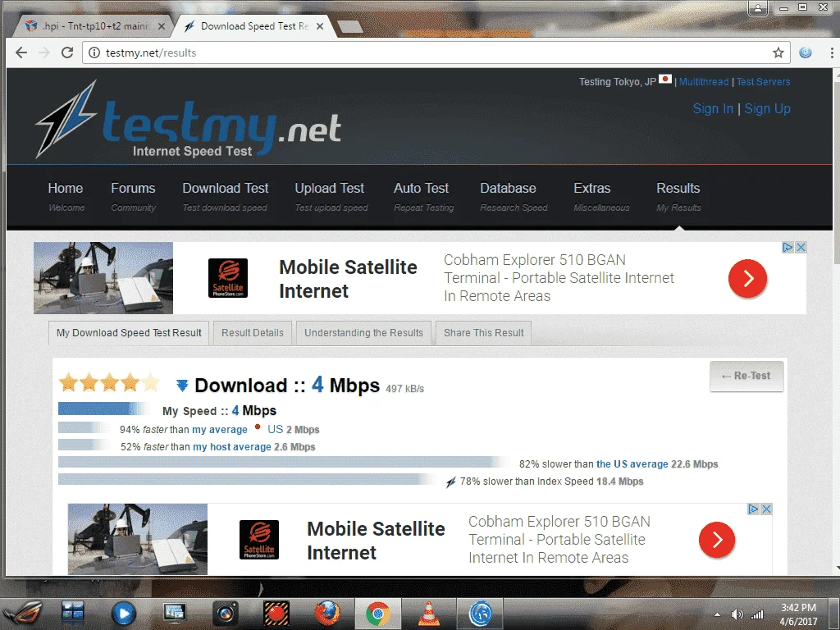
Task: Click AdChoices icon on top banner ad
Action: (787, 248)
